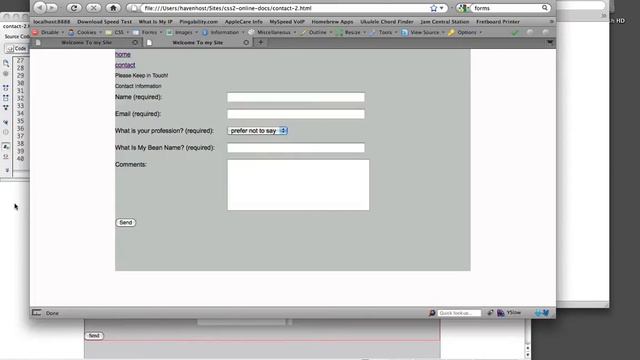Open the Outline menu in Web Developer toolbar
Screen dimensions: 640x360
[316, 32]
